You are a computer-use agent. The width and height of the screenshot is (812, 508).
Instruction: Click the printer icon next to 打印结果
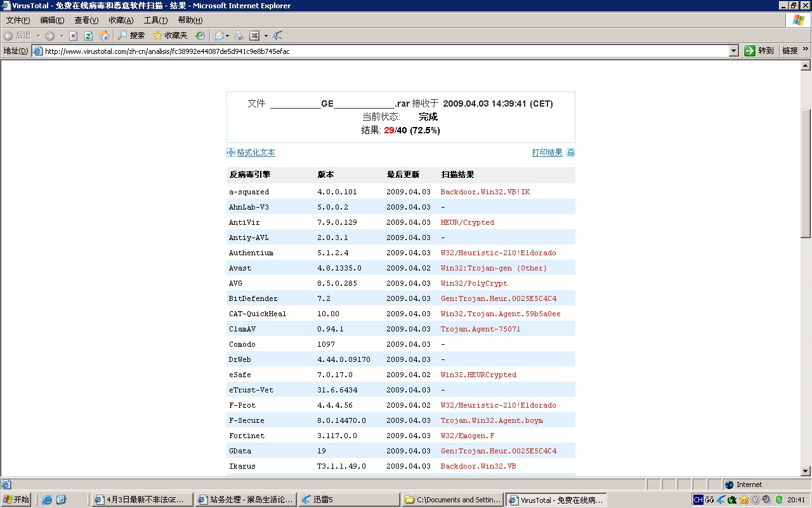pos(570,152)
